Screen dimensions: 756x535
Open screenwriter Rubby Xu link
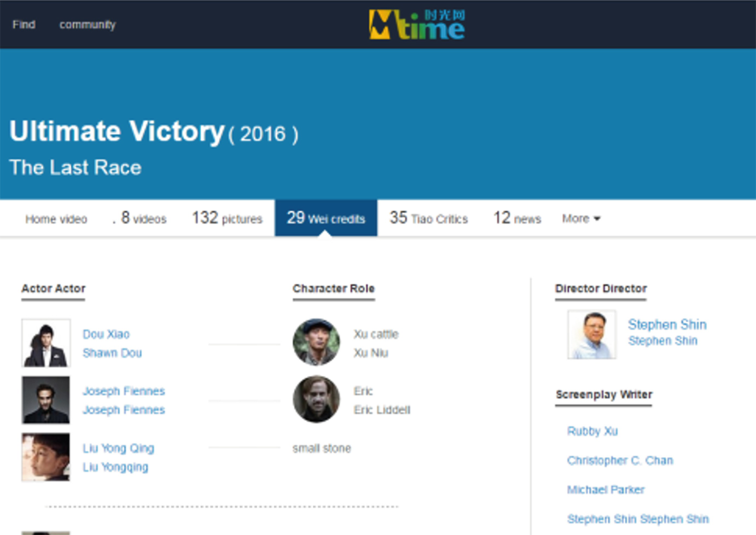(592, 431)
